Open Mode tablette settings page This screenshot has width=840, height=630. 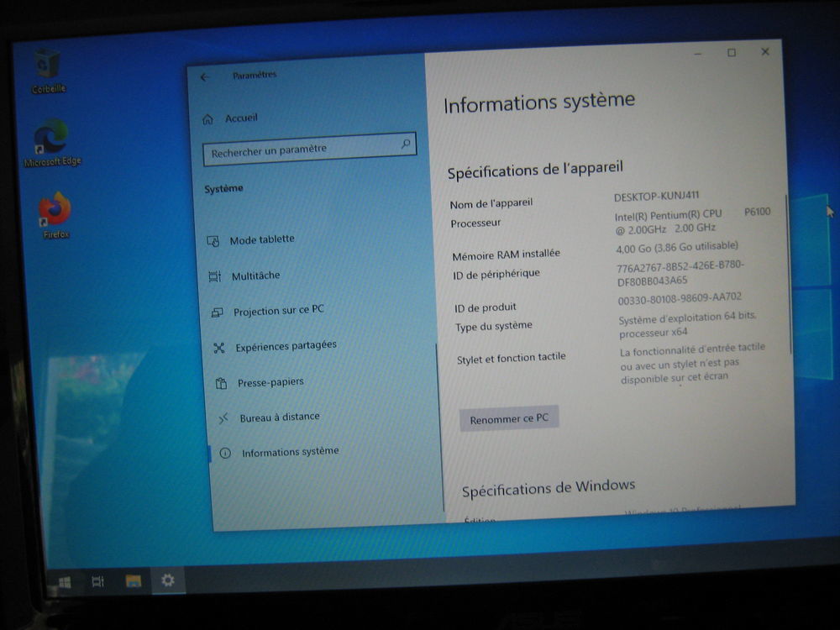coord(262,239)
